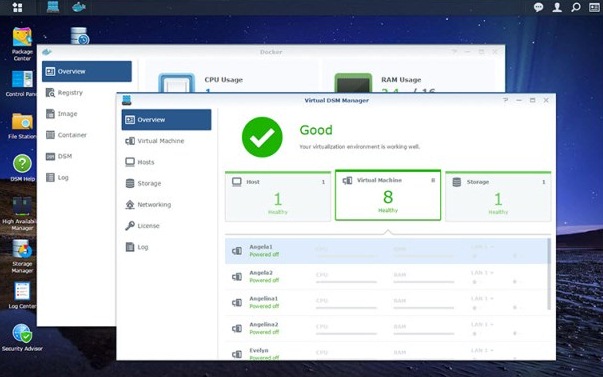
Task: Switch to Virtual DSM Manager taskbar icon
Action: (x=53, y=7)
